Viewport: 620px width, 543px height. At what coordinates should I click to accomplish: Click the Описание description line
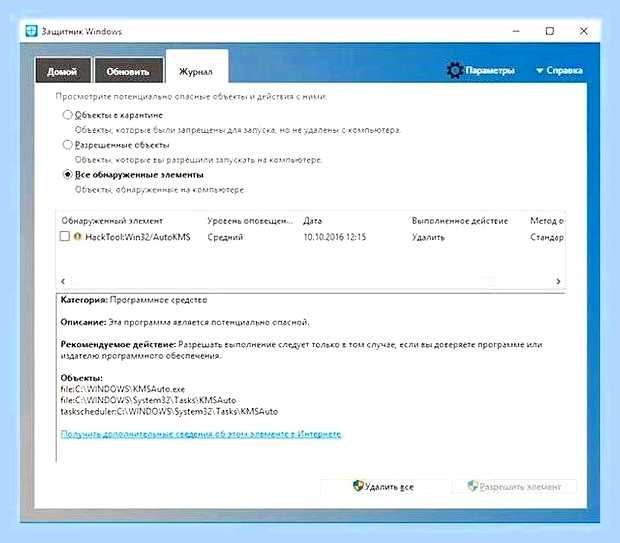185,322
